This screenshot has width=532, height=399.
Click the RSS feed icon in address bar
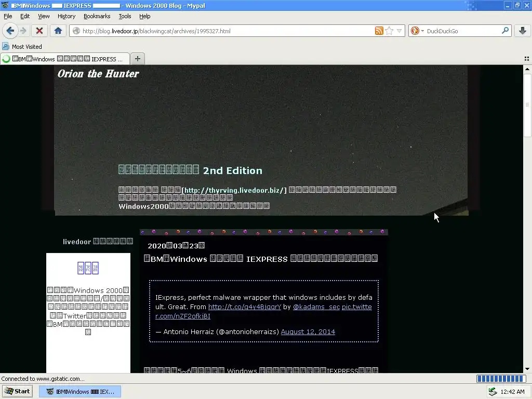tap(379, 31)
